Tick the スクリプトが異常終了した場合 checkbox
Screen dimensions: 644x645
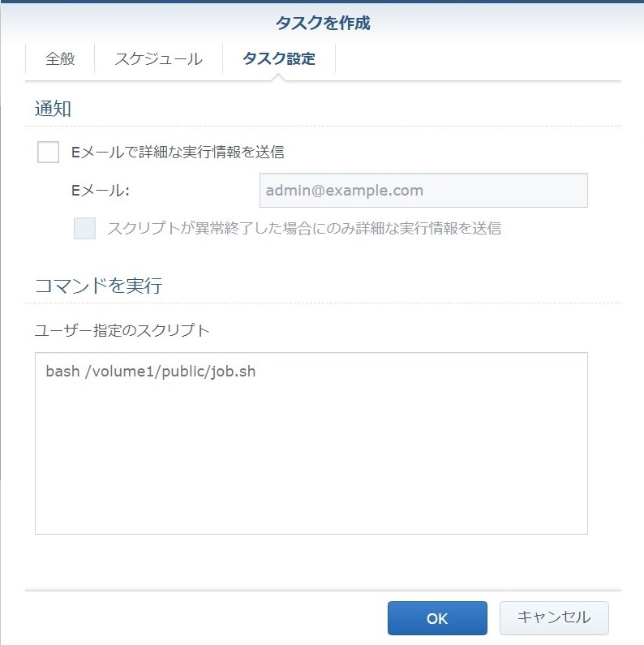(85, 228)
